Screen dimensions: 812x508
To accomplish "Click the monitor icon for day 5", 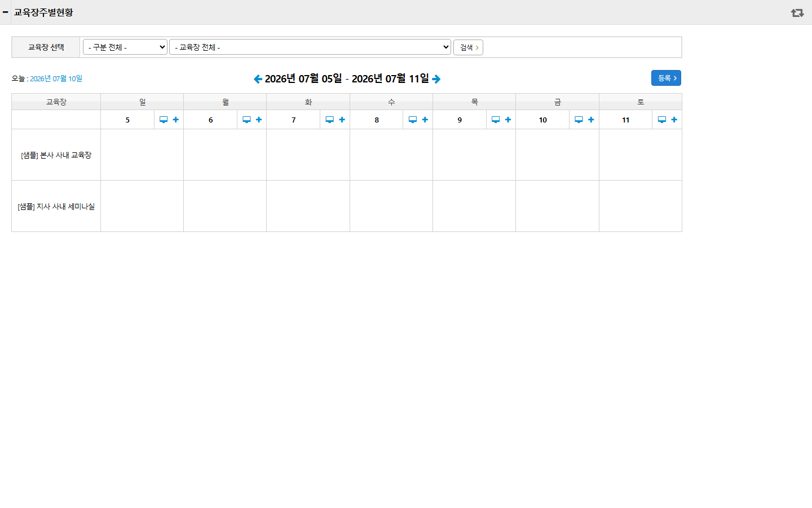I will point(164,120).
